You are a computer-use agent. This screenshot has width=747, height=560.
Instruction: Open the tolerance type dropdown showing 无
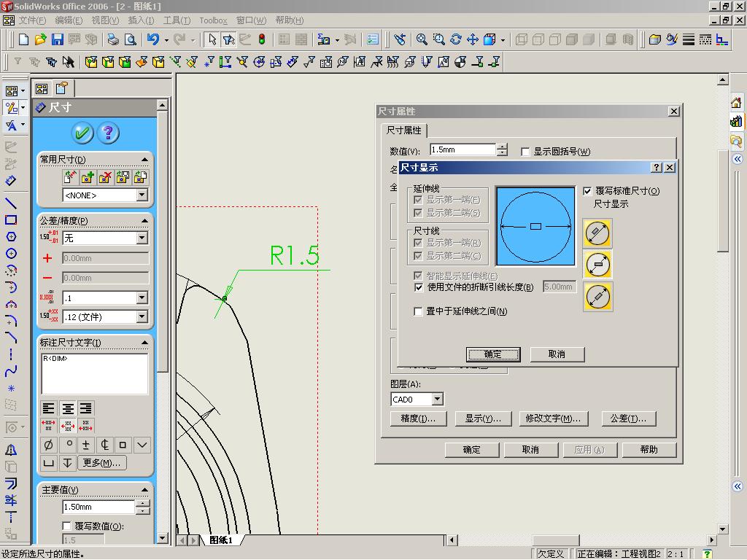click(142, 238)
